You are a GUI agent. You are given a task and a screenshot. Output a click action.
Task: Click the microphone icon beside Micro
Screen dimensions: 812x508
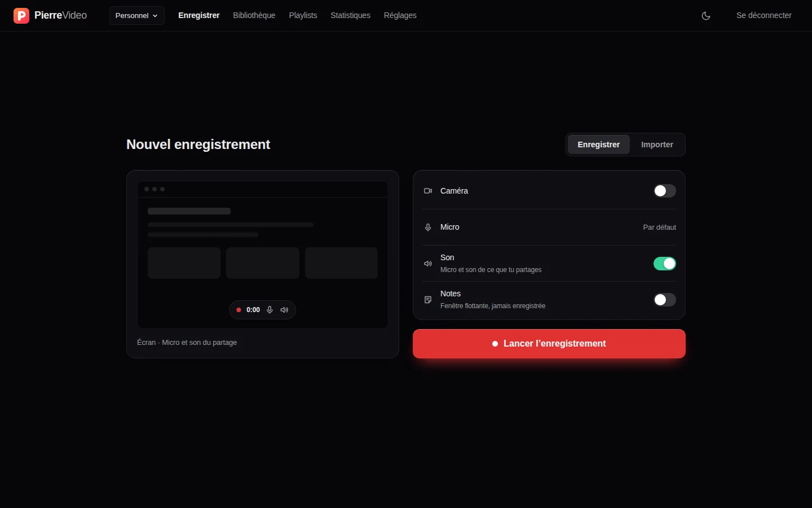428,227
